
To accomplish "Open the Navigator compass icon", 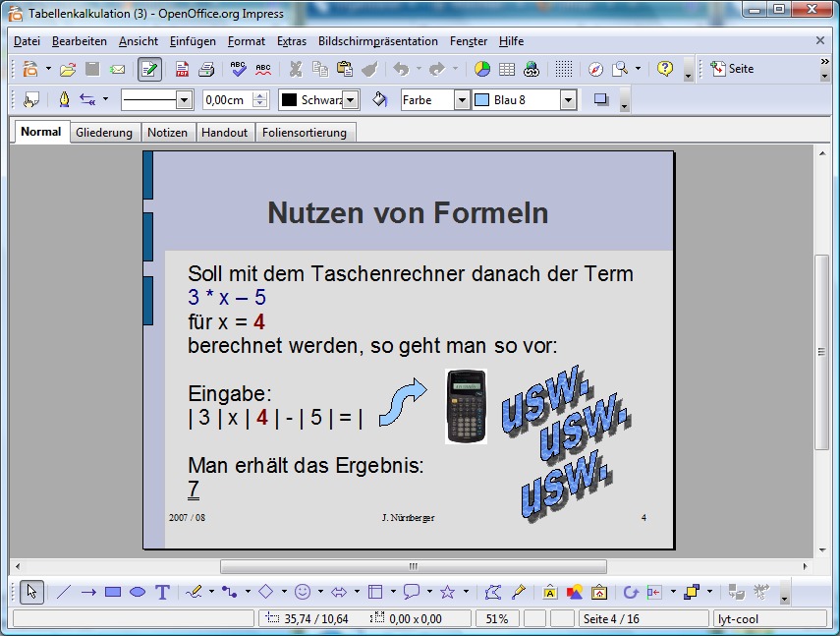I will 595,69.
